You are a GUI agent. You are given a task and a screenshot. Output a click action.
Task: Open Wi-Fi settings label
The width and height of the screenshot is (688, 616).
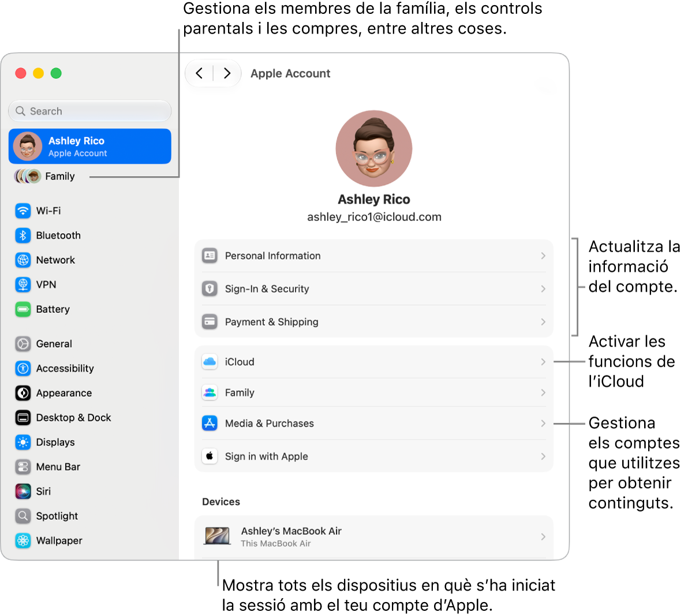coord(48,211)
